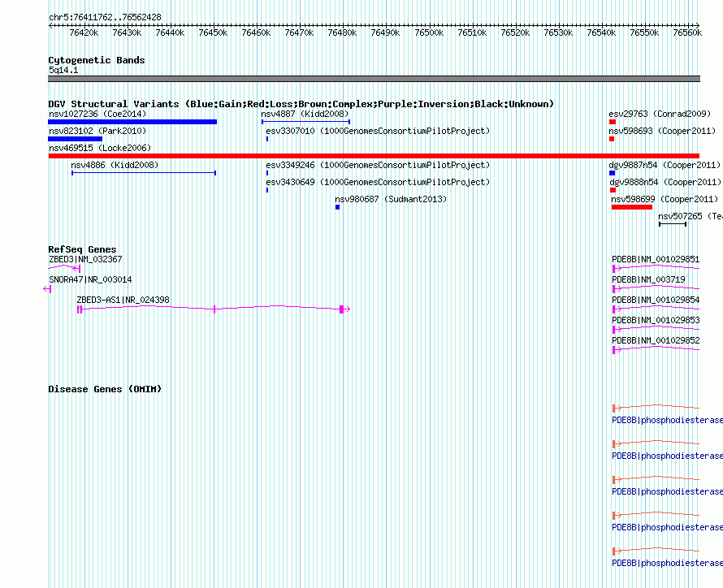Click the esv3349246 variant marker

[267, 173]
